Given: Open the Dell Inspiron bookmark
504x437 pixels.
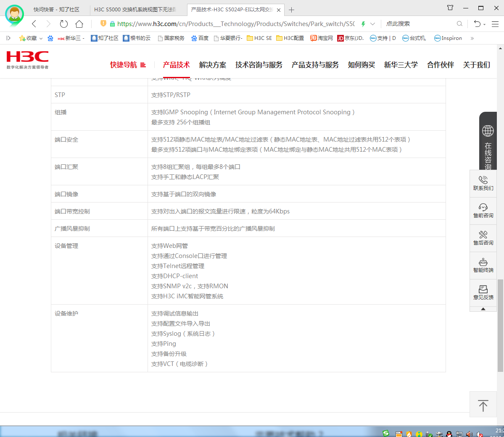Looking at the screenshot, I should (448, 38).
